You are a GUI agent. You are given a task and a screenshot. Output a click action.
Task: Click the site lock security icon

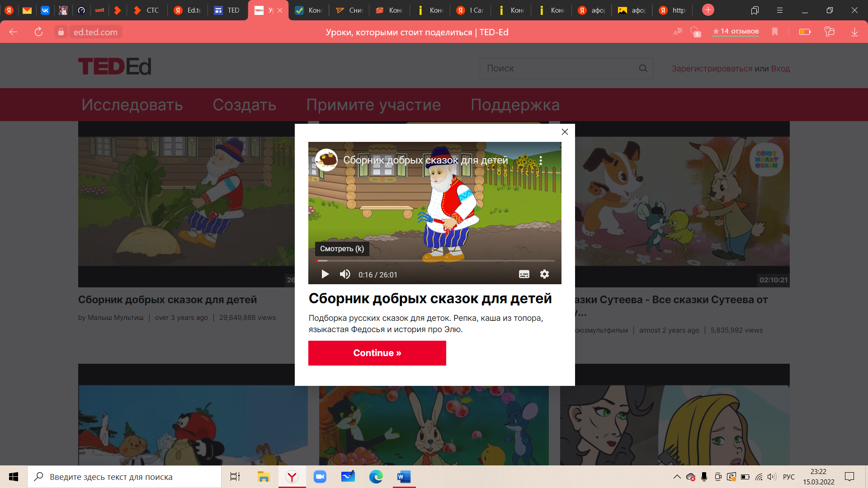pyautogui.click(x=61, y=32)
